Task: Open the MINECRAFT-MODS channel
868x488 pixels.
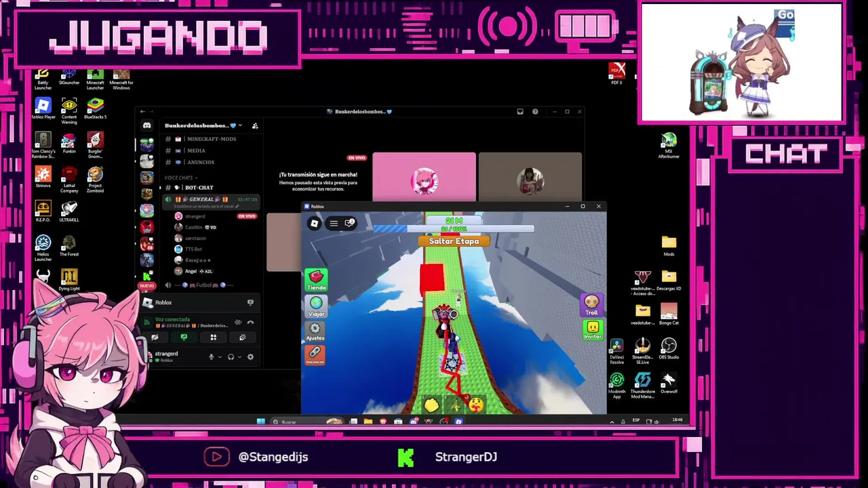Action: pyautogui.click(x=211, y=139)
